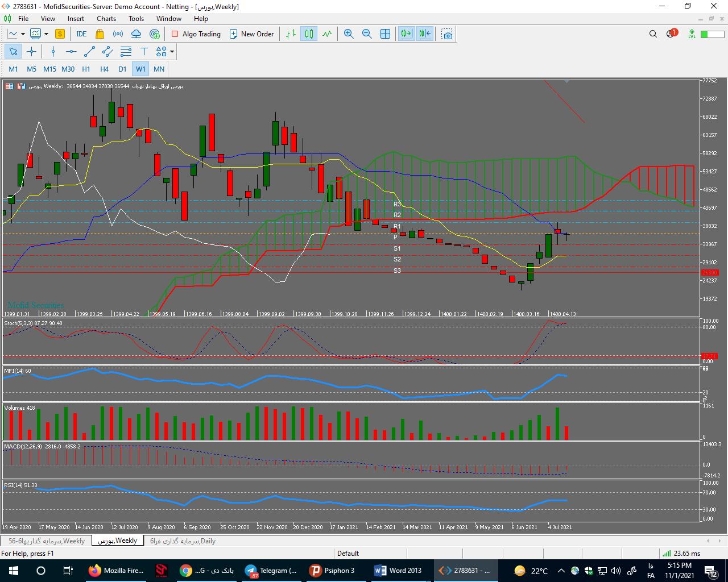Image resolution: width=728 pixels, height=582 pixels.
Task: Click the 23.65 ms connection status
Action: click(x=681, y=554)
